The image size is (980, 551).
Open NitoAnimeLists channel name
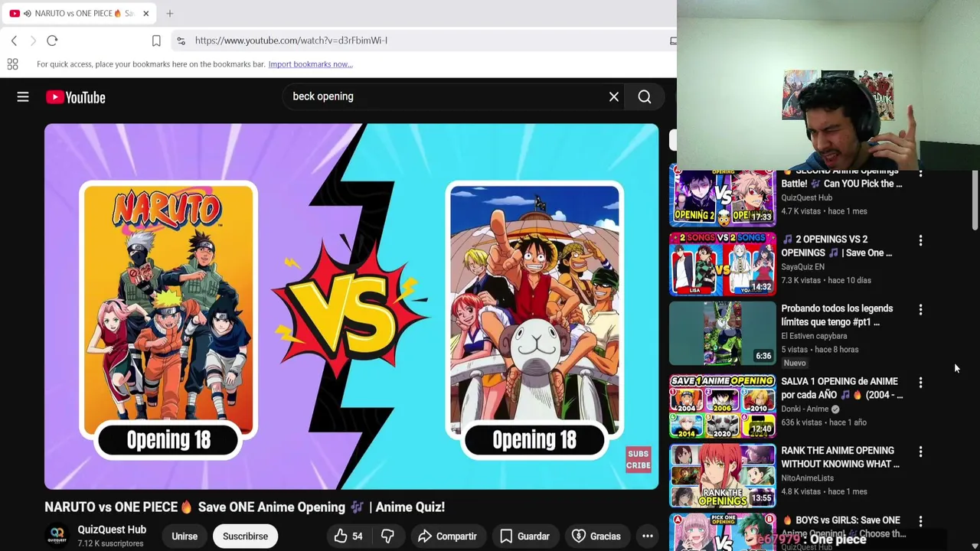(807, 478)
